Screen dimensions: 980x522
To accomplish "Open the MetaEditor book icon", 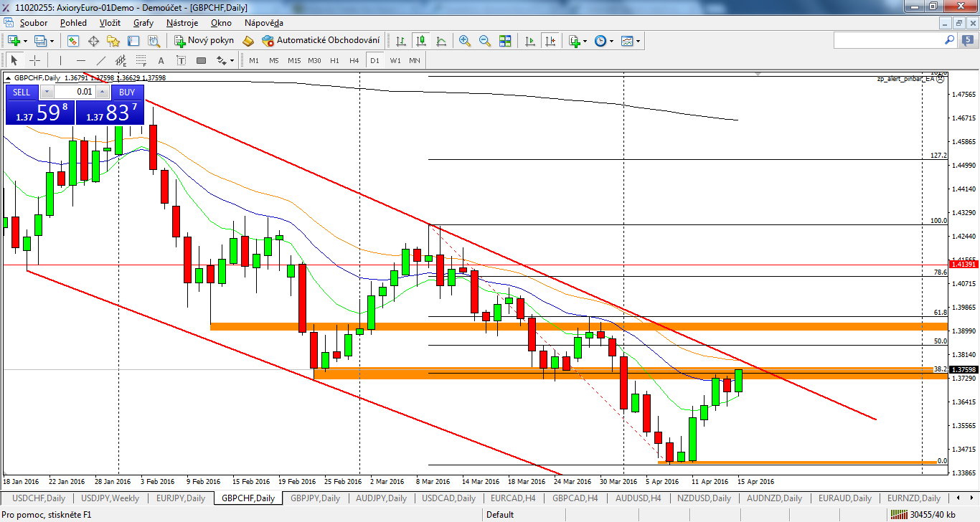I will 249,41.
